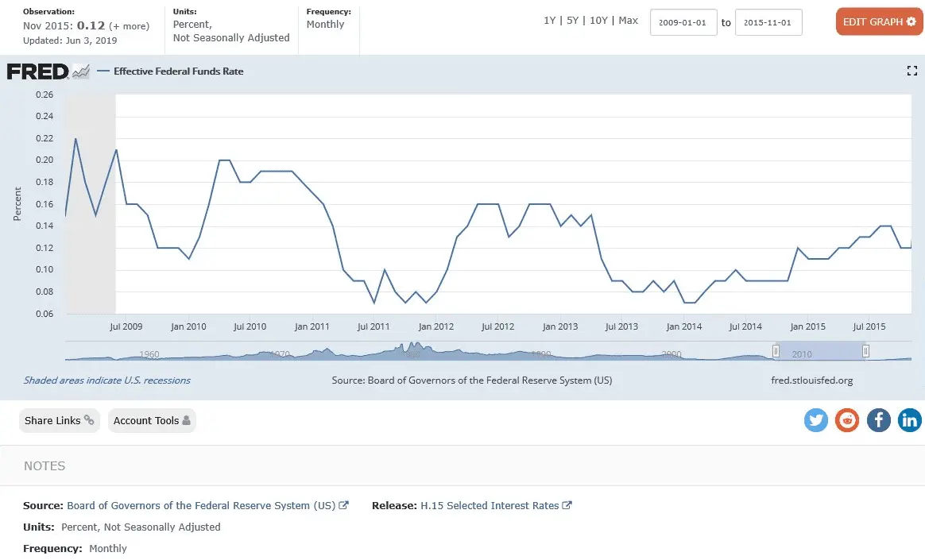
Task: Click the end date field 2015-11-01
Action: (x=768, y=23)
